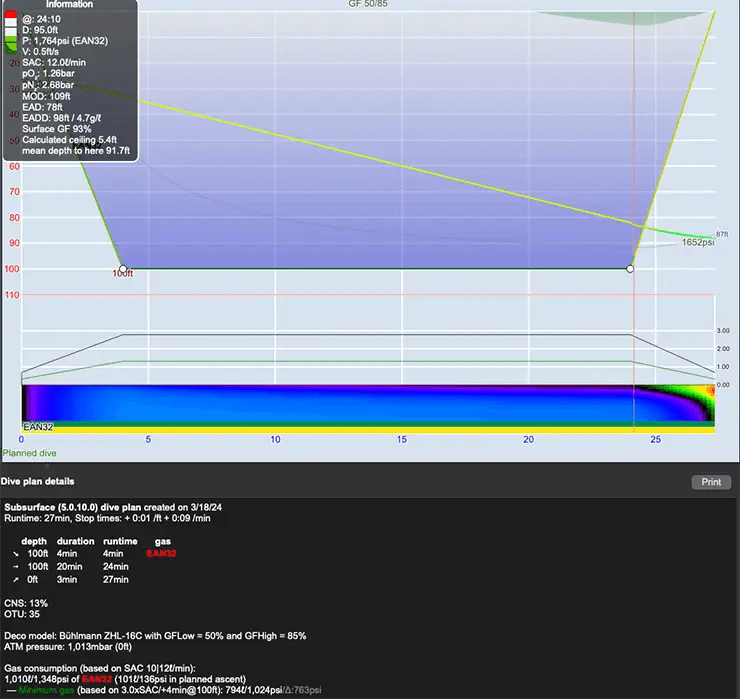Click the 'Dive plan details' header
This screenshot has width=740, height=699.
tap(37, 481)
